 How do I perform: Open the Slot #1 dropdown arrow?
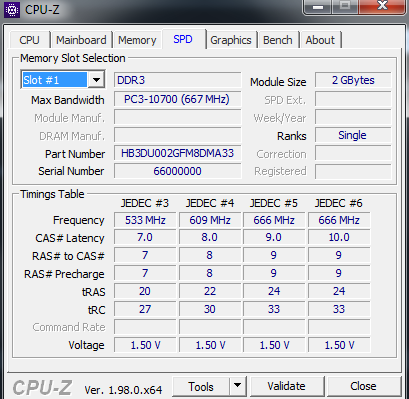(96, 80)
